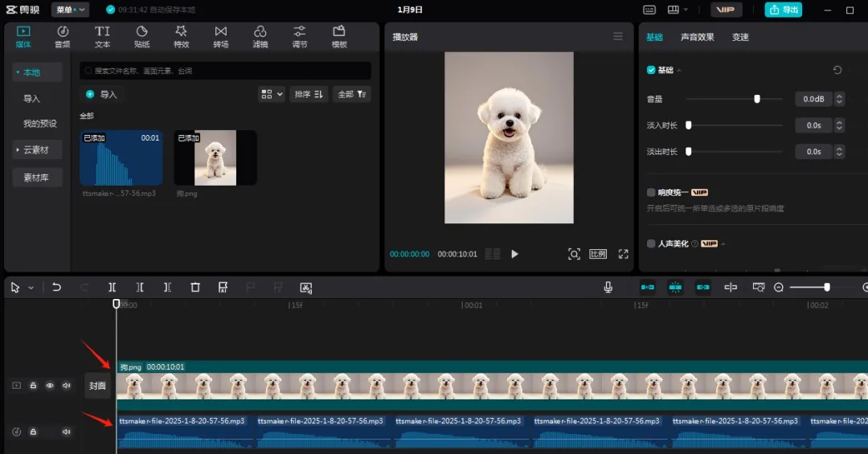
Task: Click the 导出 export button
Action: pyautogui.click(x=784, y=10)
